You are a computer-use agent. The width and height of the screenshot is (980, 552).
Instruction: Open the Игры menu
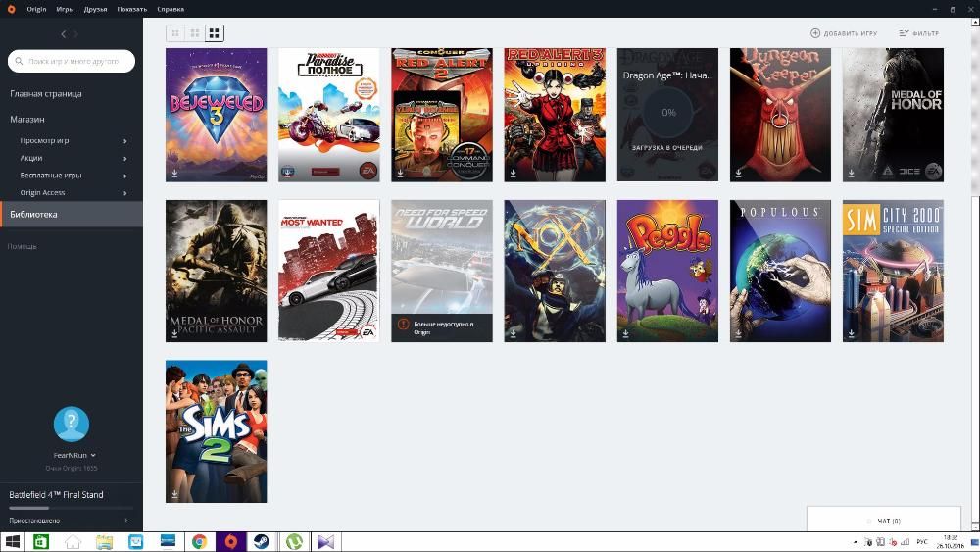tap(65, 9)
